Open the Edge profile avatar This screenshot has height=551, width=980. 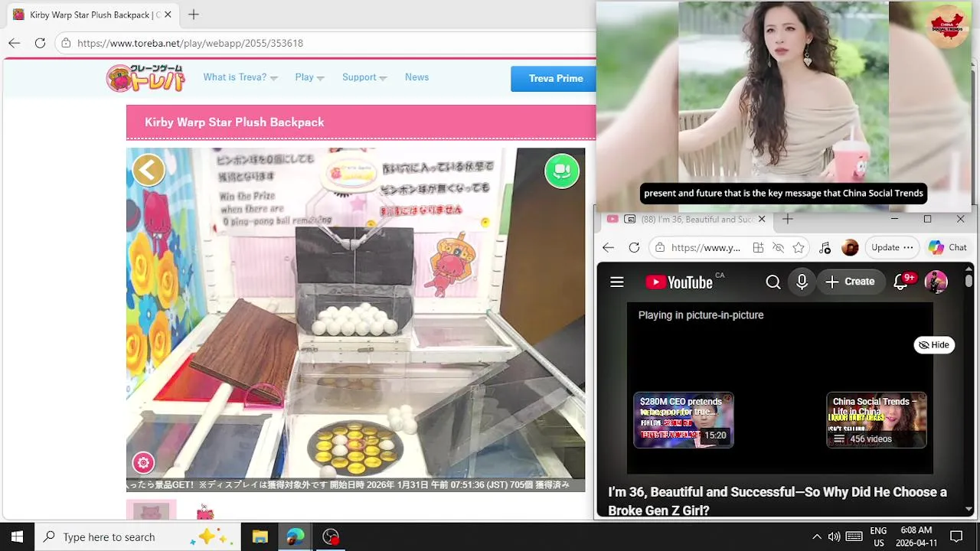click(x=850, y=248)
